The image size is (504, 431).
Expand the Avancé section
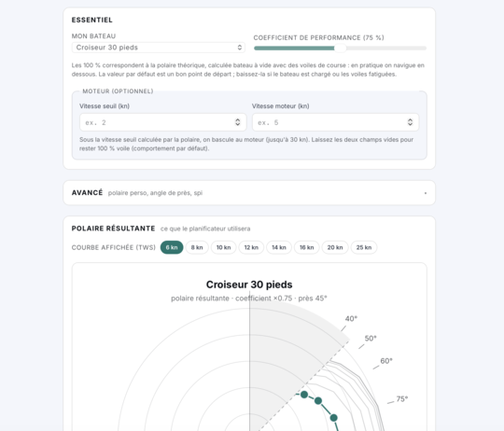click(x=249, y=193)
